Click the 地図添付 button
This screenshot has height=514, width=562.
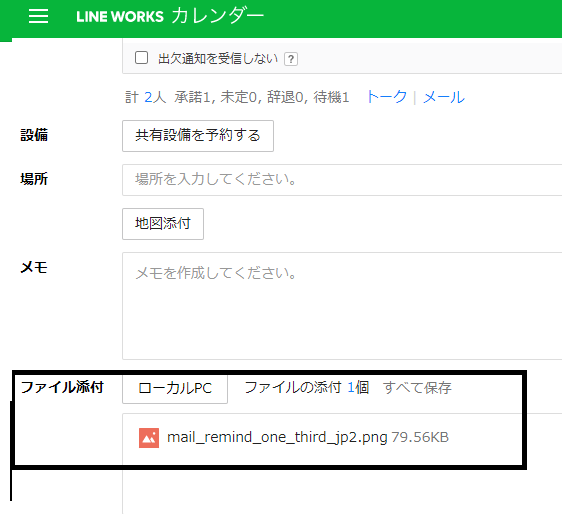pyautogui.click(x=163, y=224)
